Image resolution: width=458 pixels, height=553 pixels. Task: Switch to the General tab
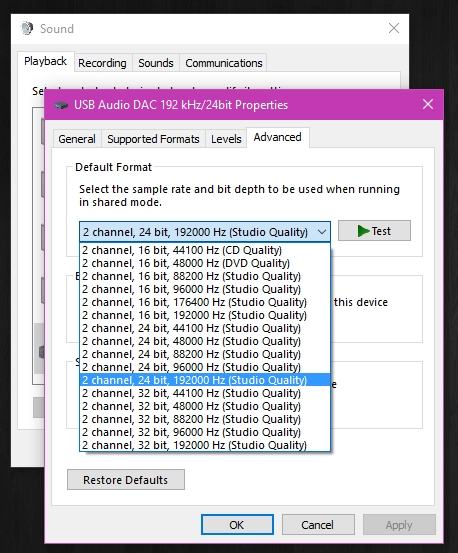tap(77, 139)
